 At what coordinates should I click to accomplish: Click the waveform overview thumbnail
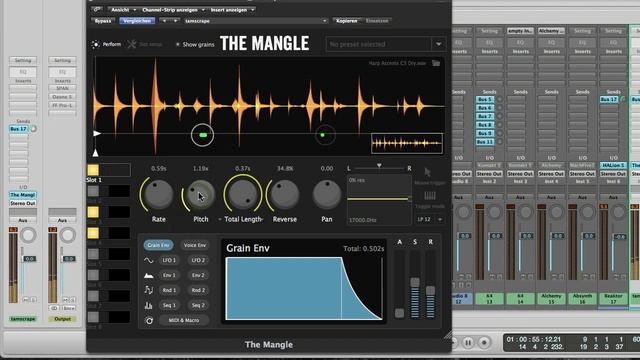click(x=407, y=143)
